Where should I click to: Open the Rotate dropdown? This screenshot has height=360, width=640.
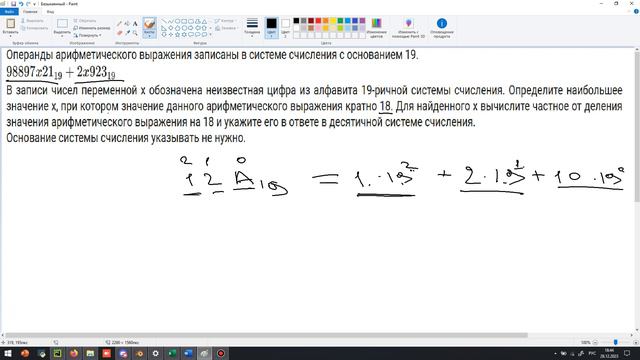coord(87,36)
